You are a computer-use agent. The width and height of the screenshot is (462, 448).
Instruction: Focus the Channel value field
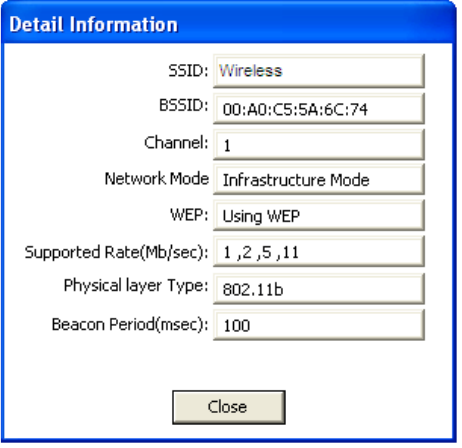point(319,145)
